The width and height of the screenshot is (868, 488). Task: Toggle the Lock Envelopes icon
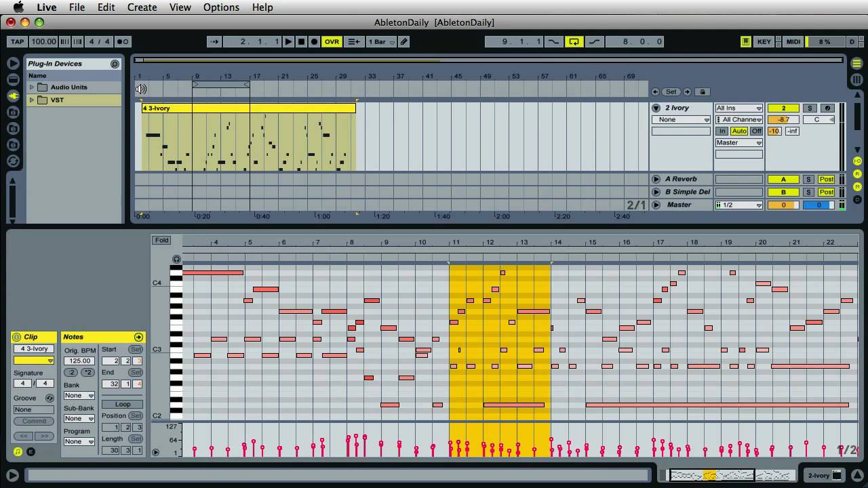tap(703, 91)
